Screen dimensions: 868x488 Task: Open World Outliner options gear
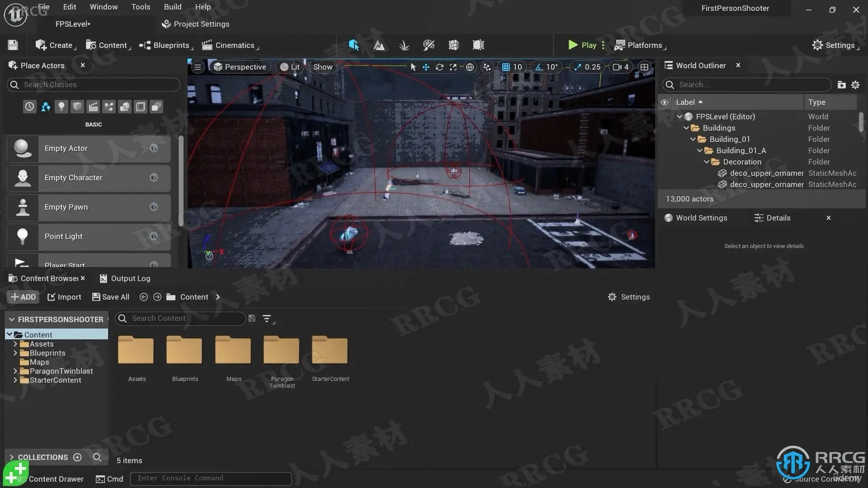(x=855, y=84)
